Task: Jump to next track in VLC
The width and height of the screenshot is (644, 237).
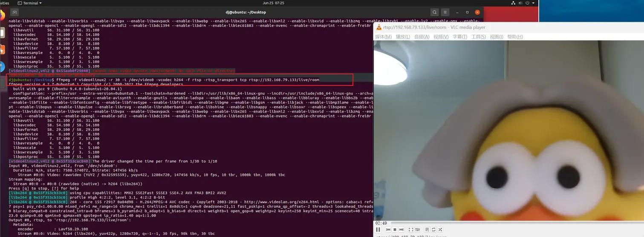Action: [401, 229]
